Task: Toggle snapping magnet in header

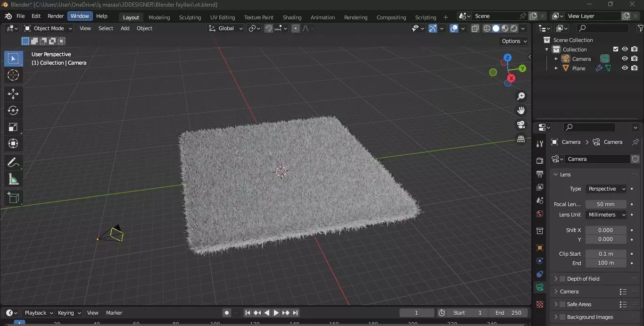Action: 268,28
